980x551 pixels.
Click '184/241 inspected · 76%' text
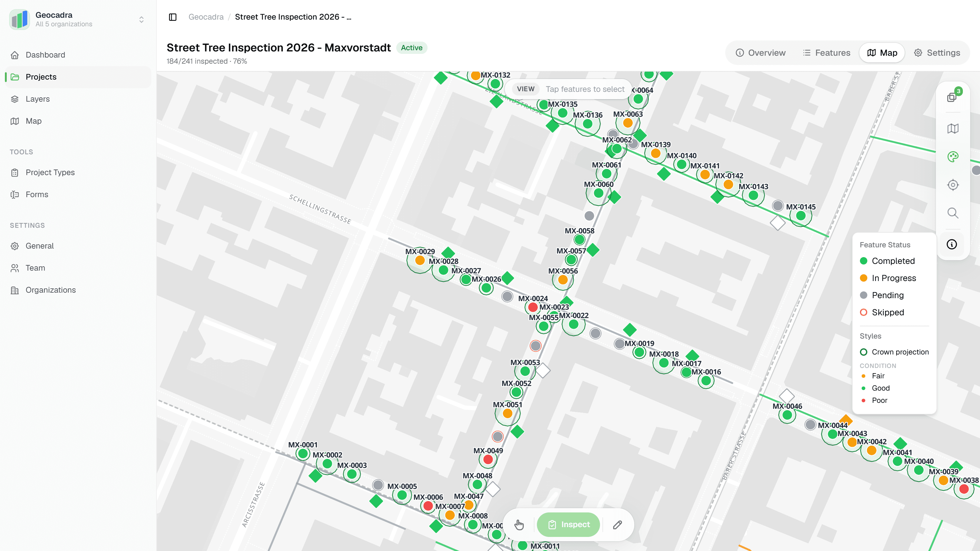pyautogui.click(x=207, y=61)
